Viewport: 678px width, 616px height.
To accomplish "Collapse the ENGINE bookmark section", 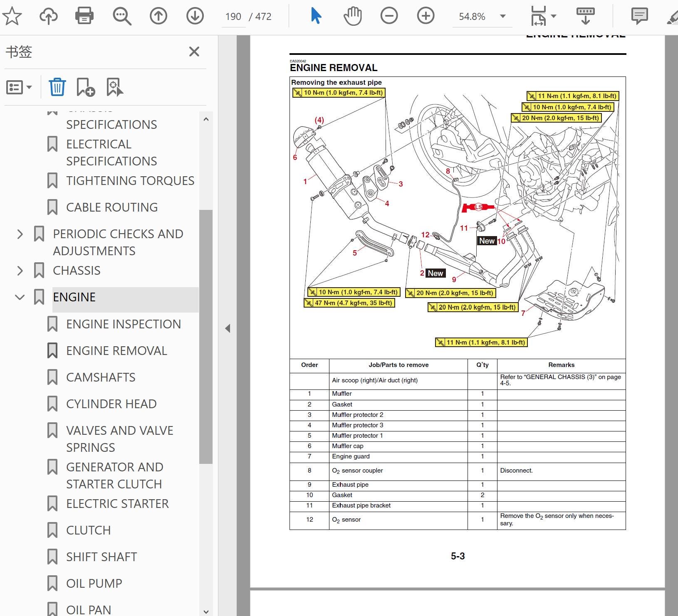I will pyautogui.click(x=20, y=297).
